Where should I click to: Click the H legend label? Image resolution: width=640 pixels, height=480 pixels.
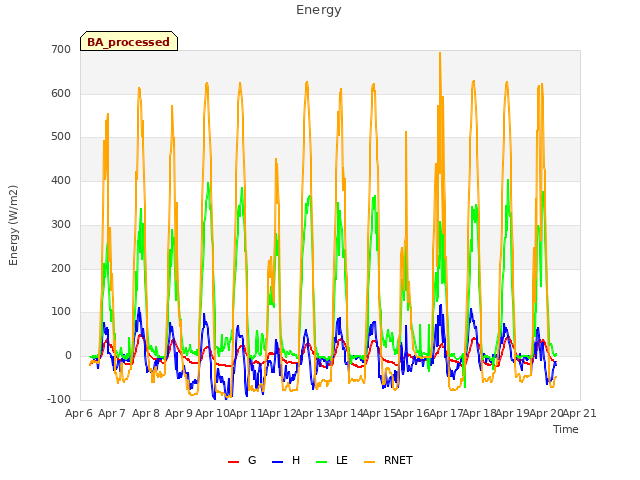click(296, 460)
